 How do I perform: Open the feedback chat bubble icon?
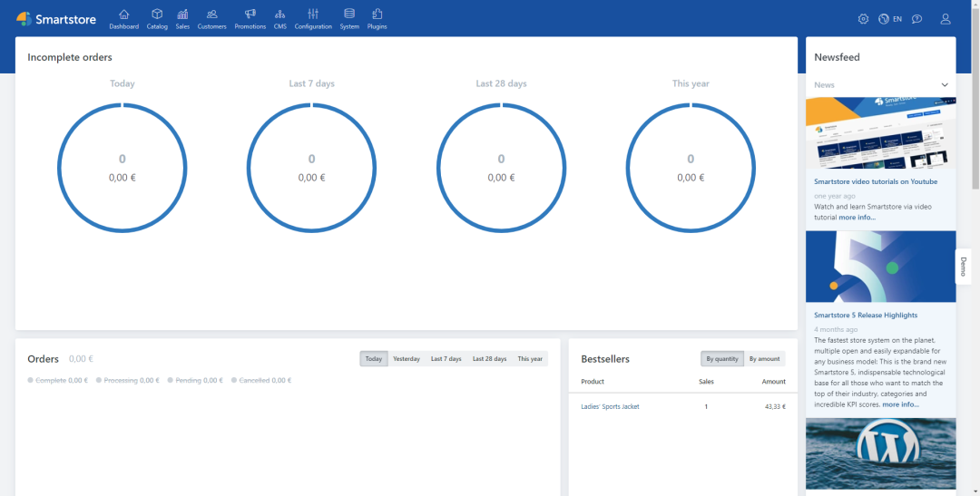click(916, 19)
